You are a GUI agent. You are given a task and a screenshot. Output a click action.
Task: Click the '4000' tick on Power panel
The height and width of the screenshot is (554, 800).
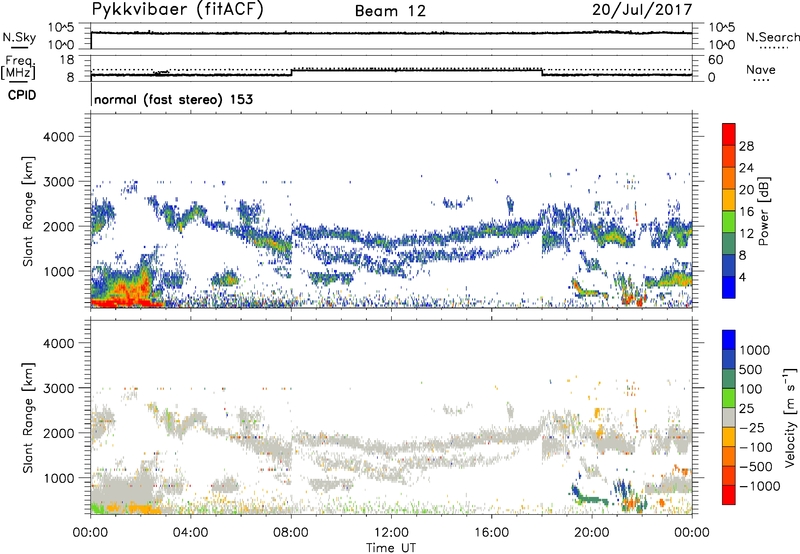[58, 137]
